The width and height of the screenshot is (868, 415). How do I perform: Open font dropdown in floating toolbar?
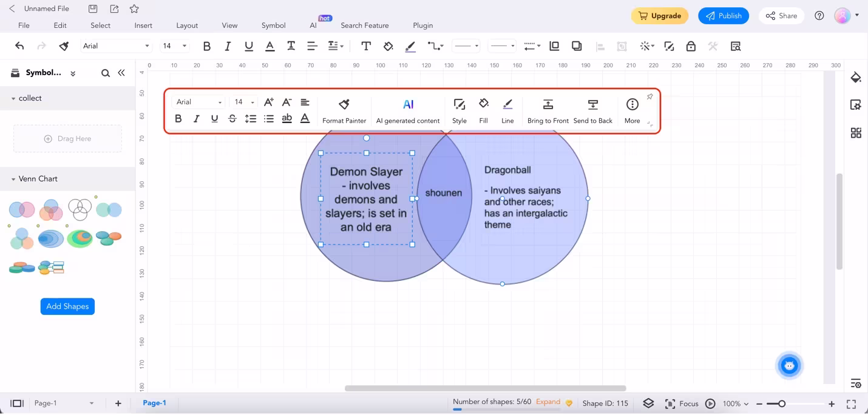[199, 102]
